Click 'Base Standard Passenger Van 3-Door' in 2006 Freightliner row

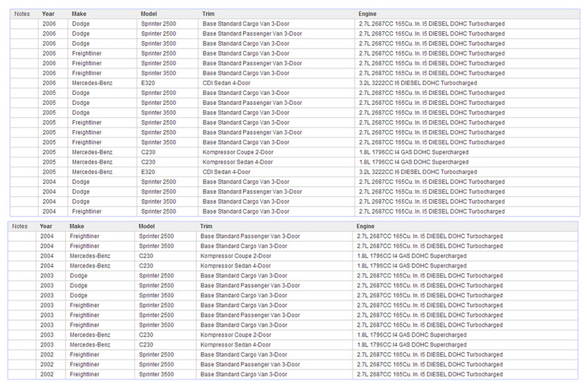coord(252,63)
